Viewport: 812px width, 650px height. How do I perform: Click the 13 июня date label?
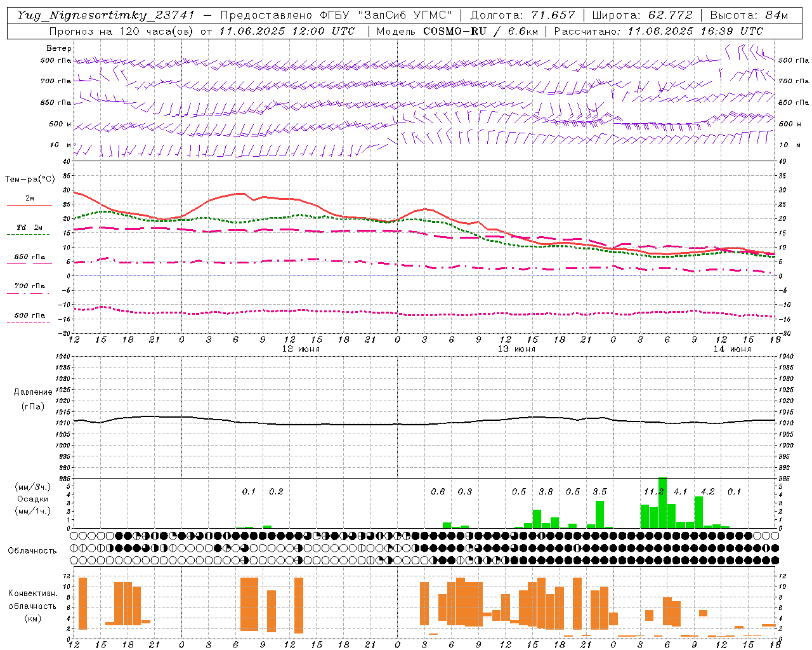click(516, 349)
